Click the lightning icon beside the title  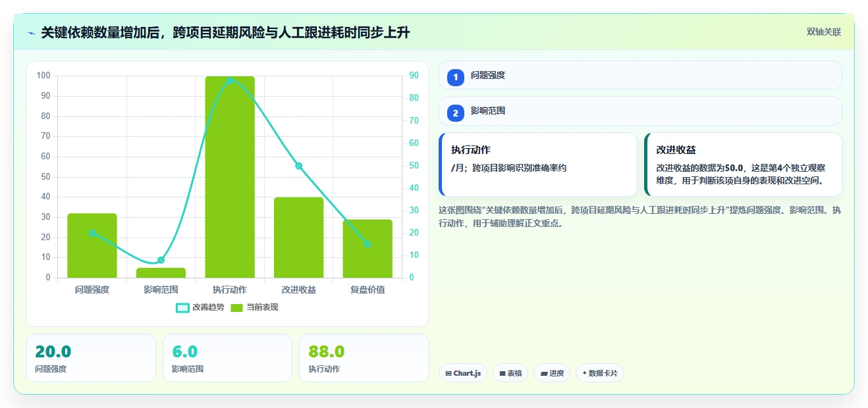click(32, 32)
